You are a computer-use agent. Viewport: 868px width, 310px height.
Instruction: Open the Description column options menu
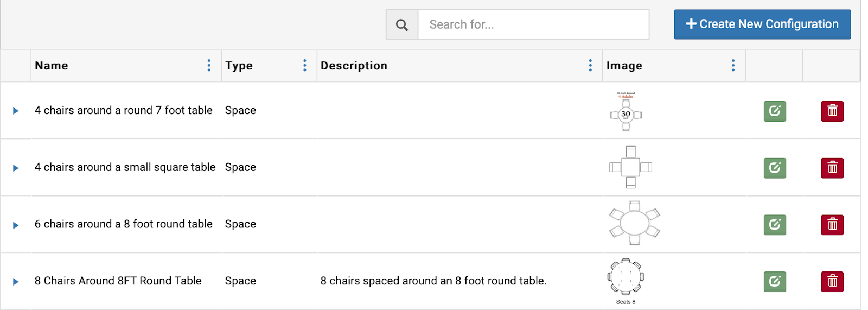(590, 66)
